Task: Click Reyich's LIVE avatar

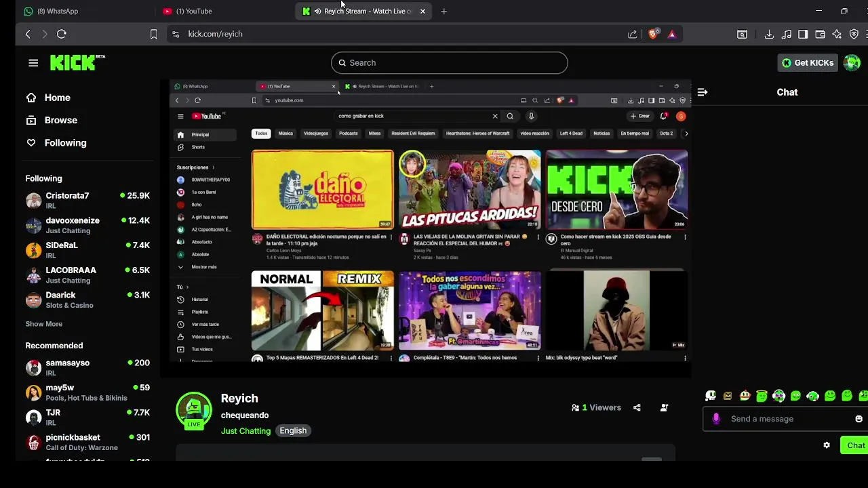Action: pyautogui.click(x=194, y=410)
